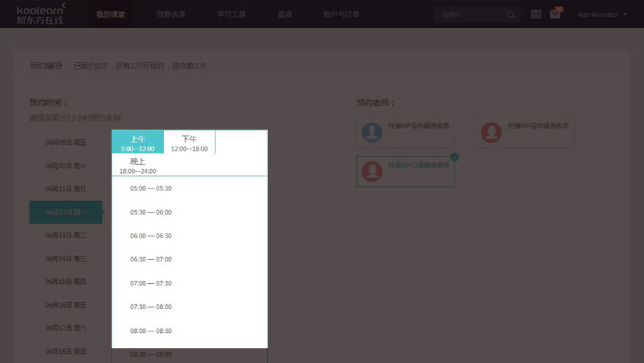Toggle the checkmark on 托福VIP口语辅导名师 card
This screenshot has height=363, width=644.
click(x=454, y=157)
